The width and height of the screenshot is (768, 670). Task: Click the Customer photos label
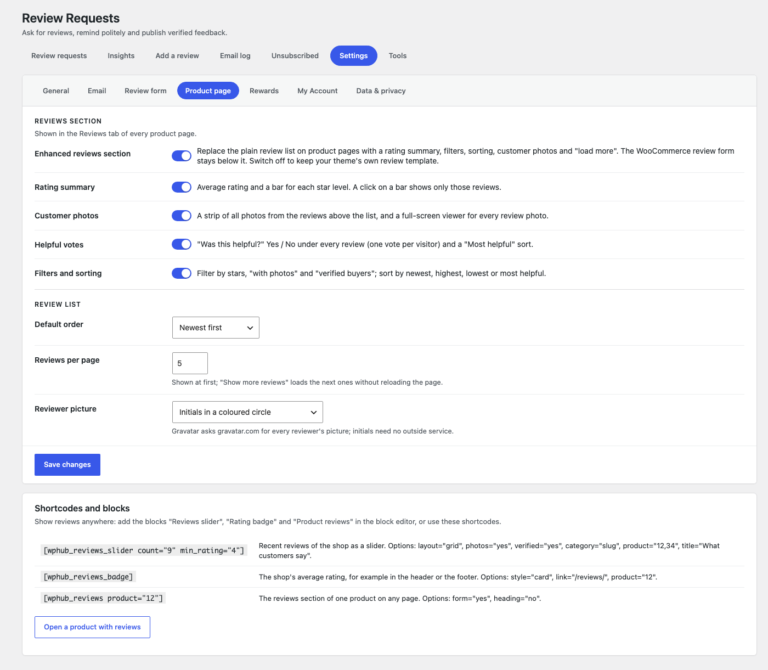pyautogui.click(x=66, y=215)
